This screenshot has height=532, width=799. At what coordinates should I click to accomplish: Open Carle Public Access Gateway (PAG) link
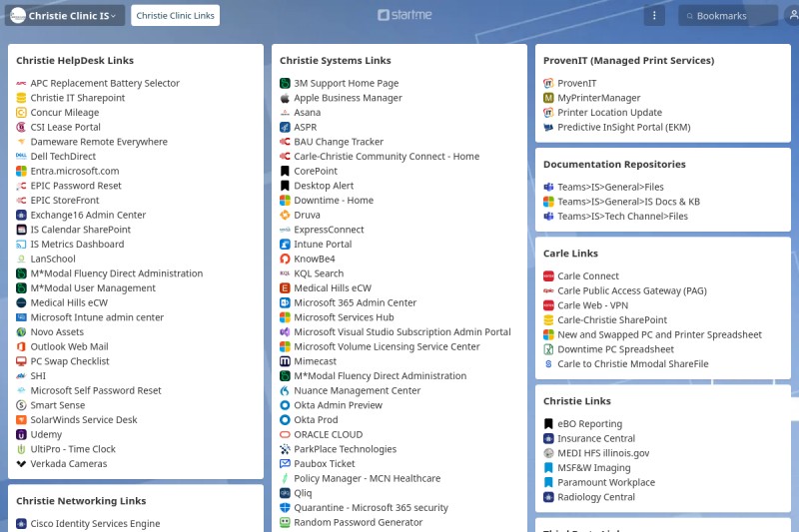632,290
